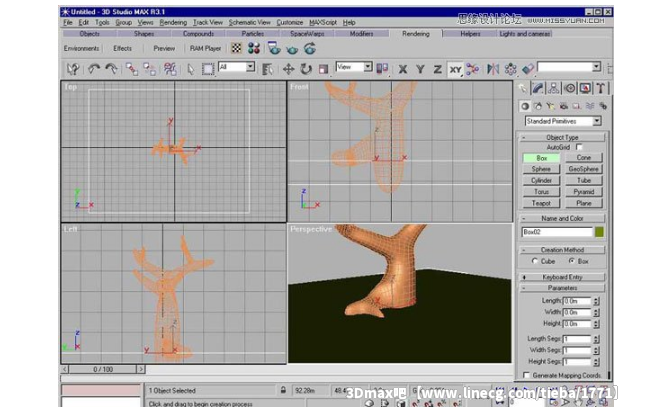Click the Teapot primitive button
Image resolution: width=658 pixels, height=412 pixels.
(541, 203)
